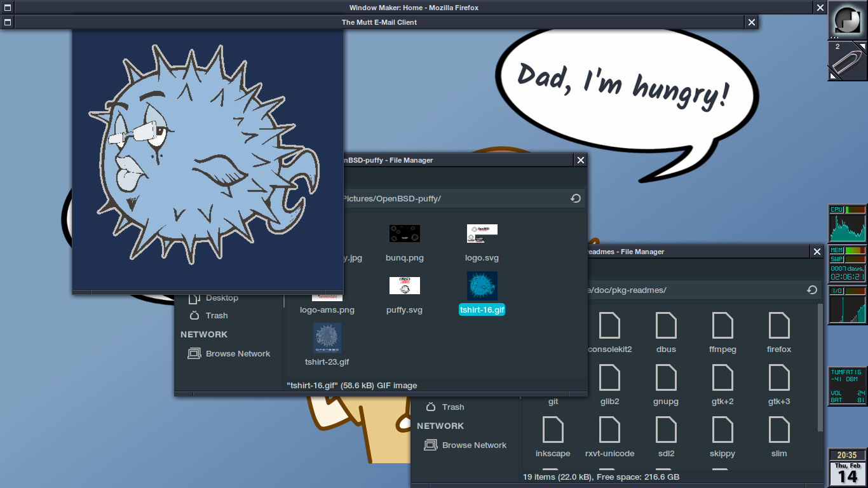Open the MEM/SWP memory monitor dockapp
The width and height of the screenshot is (868, 488).
coord(848,264)
